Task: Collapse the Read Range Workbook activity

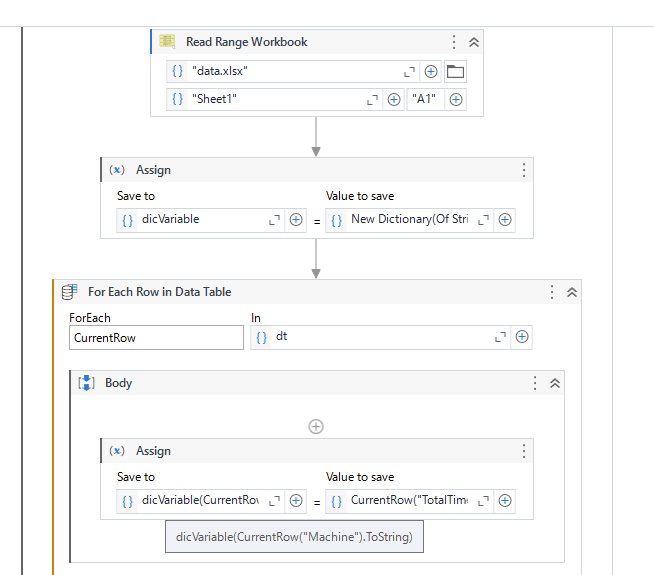Action: (x=474, y=42)
